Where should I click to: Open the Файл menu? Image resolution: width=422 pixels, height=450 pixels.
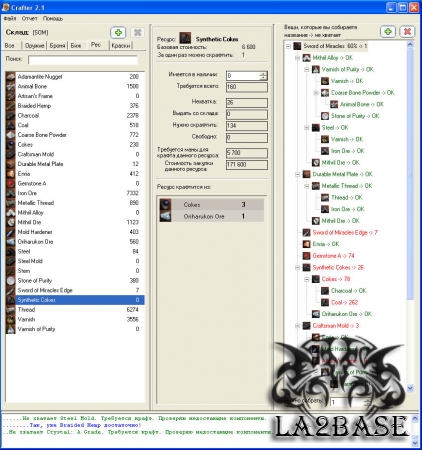coord(10,18)
